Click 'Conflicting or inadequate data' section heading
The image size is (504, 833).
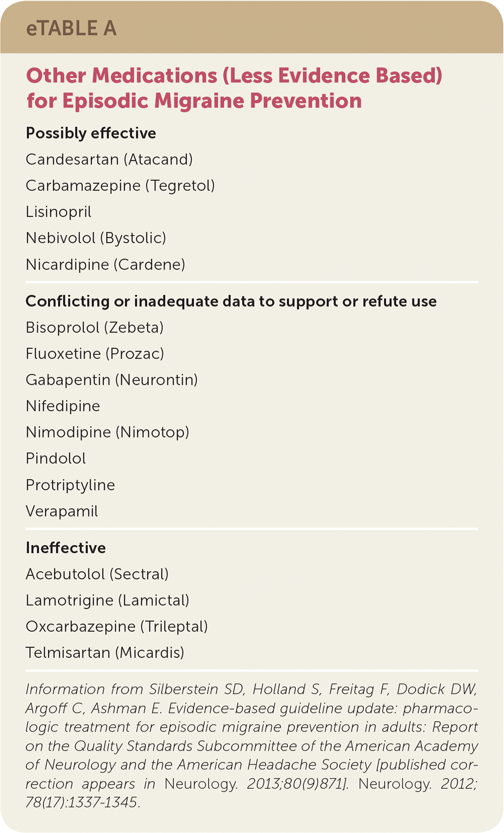(231, 301)
